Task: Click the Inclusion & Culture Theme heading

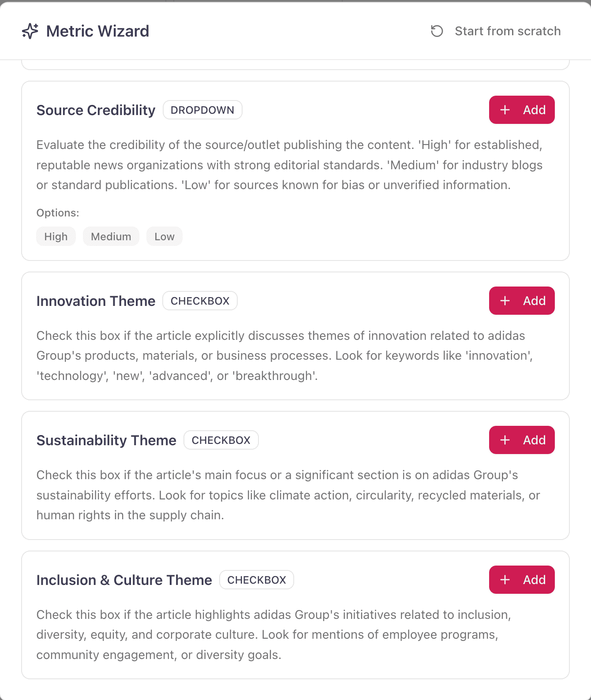Action: point(124,580)
